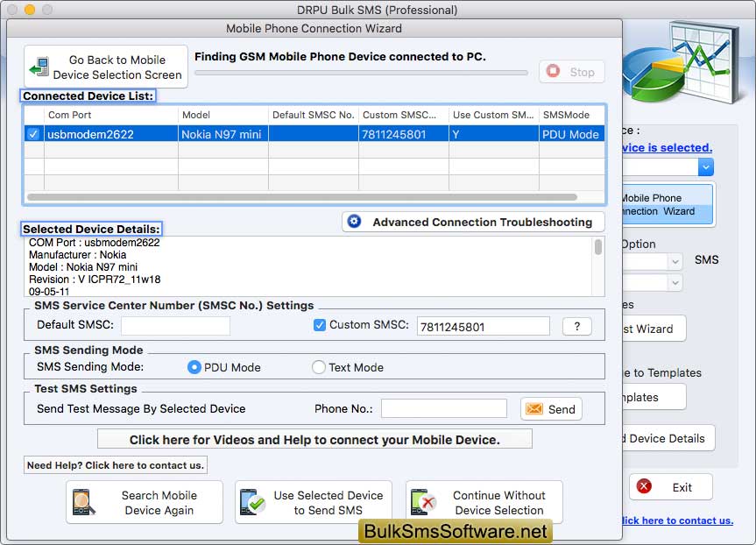Click the device search progress bar
Image resolution: width=756 pixels, height=545 pixels.
361,73
